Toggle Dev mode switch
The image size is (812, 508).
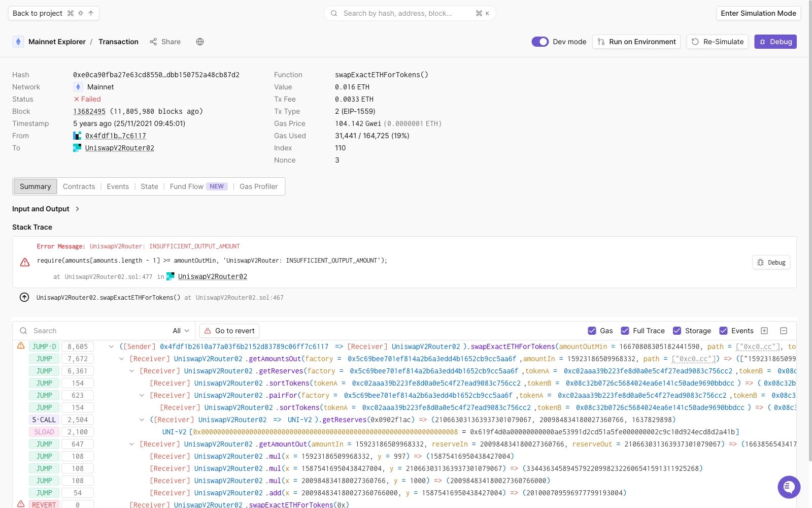540,42
